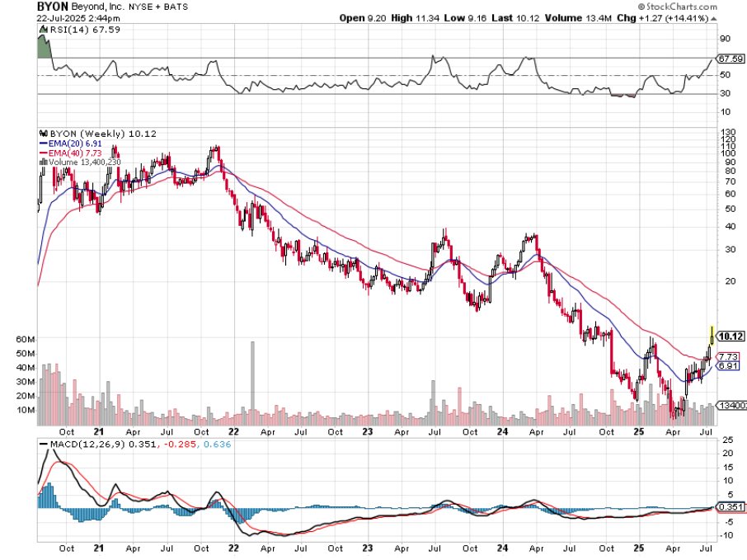Click the Beyond, Inc. company name
This screenshot has height=560, width=747.
pyautogui.click(x=99, y=7)
